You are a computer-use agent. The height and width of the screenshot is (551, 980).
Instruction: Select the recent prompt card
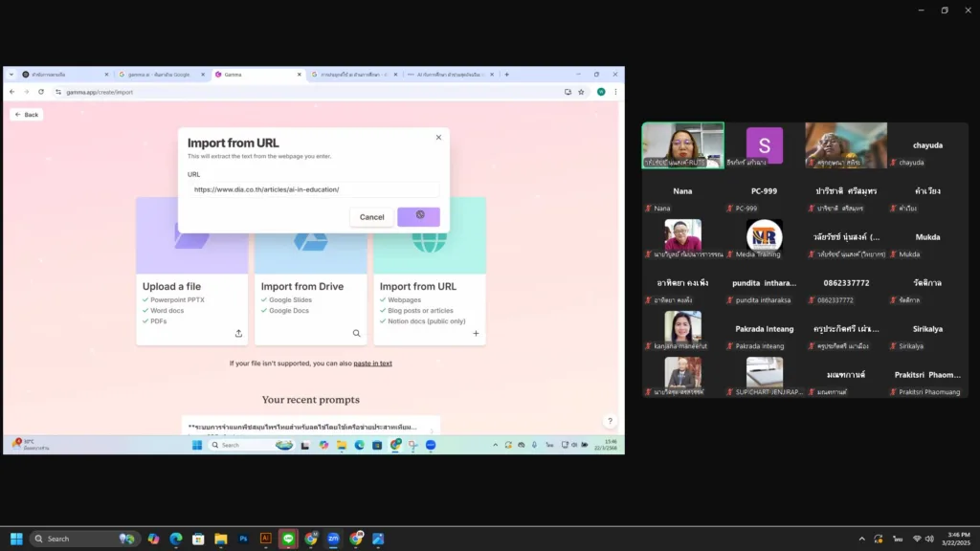311,427
